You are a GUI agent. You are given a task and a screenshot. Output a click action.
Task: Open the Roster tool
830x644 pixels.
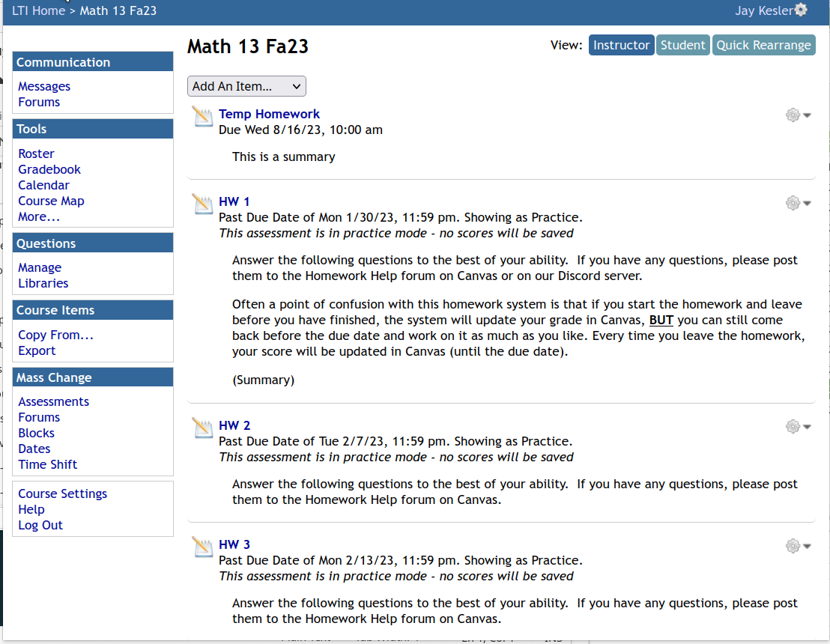coord(36,154)
